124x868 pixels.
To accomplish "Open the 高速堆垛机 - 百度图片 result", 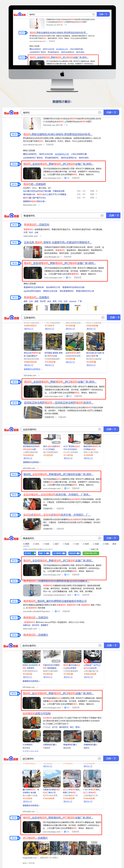I will 36,635.
